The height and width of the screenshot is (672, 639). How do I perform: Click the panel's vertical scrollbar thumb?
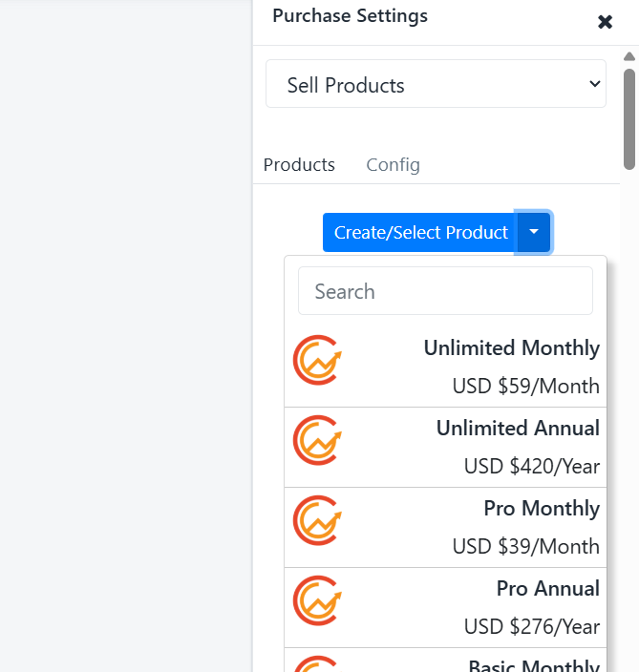(629, 119)
